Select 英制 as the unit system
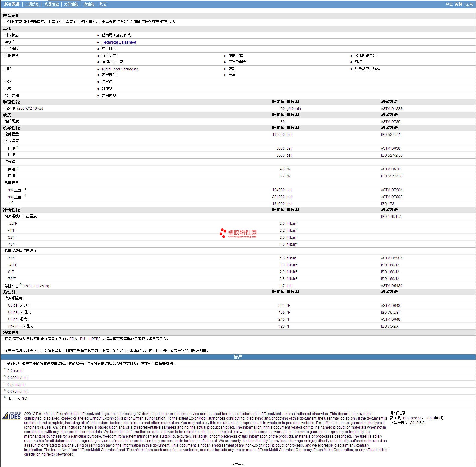 click(458, 4)
